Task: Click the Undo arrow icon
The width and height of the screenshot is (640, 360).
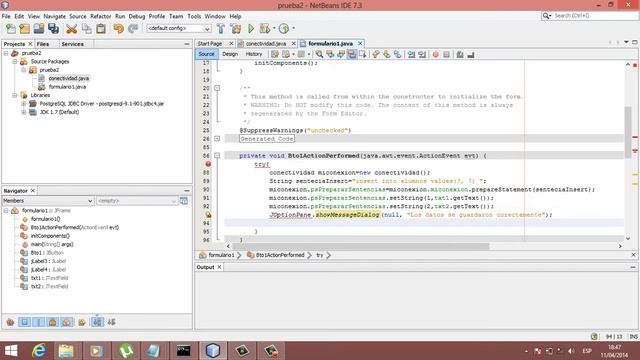Action: [118, 29]
